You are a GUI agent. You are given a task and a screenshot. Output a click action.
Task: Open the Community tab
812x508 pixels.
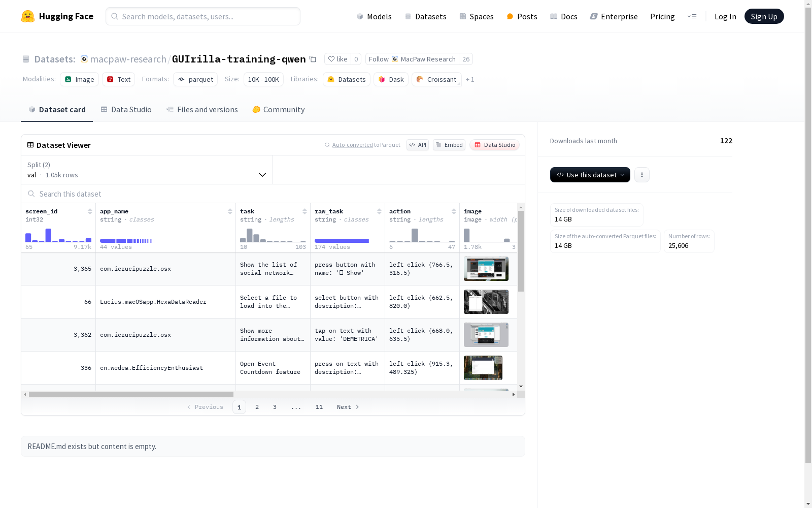[x=279, y=109]
